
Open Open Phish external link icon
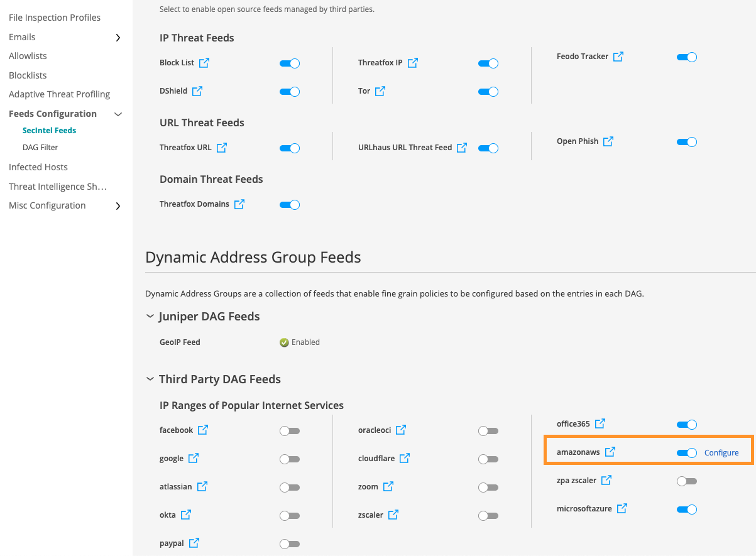click(x=608, y=141)
